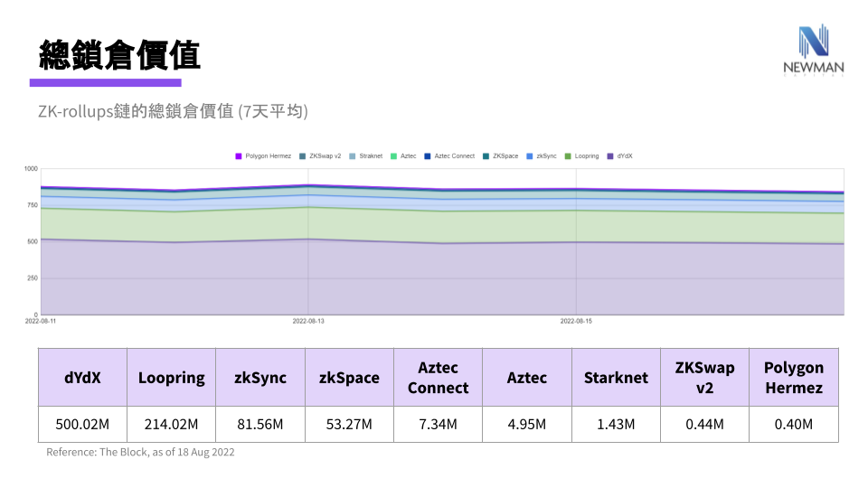Image resolution: width=868 pixels, height=488 pixels.
Task: Select the Straknet legend entry
Action: point(366,156)
